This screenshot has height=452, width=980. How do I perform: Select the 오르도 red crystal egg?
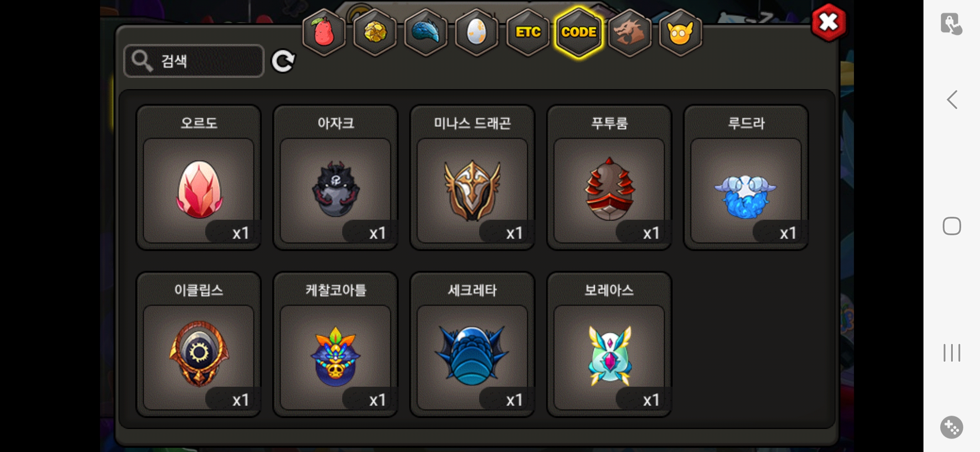pos(199,177)
